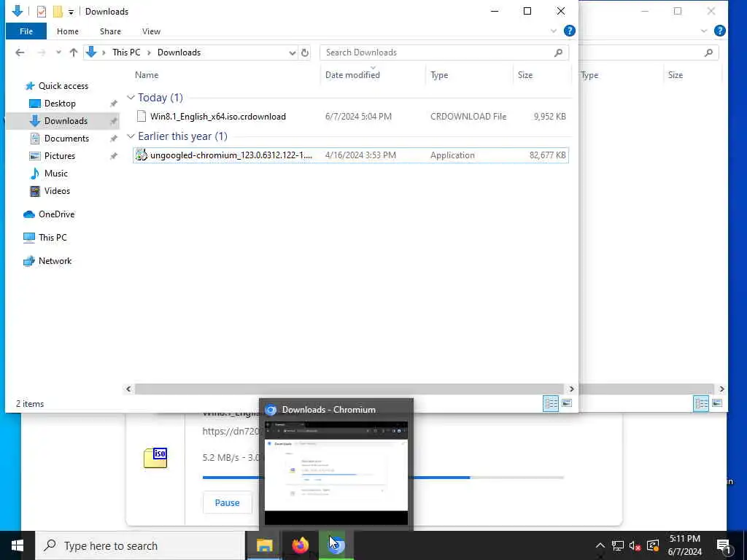Click the Properties quick access icon

pyautogui.click(x=42, y=12)
